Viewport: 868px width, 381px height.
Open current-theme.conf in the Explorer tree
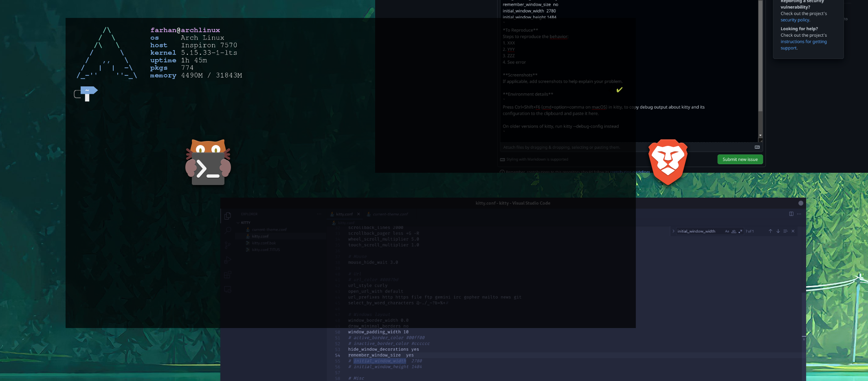(269, 229)
